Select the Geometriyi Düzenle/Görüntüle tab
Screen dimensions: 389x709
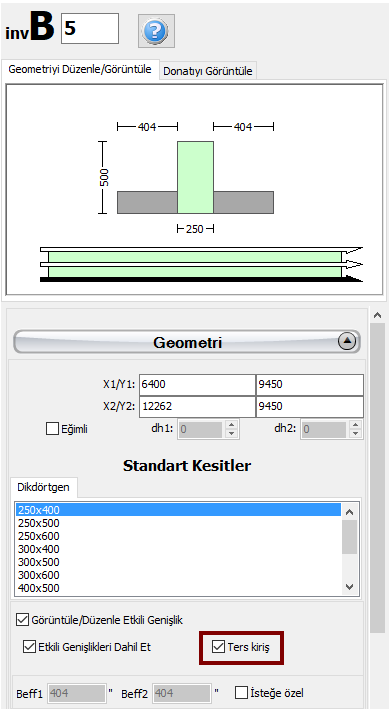[80, 70]
